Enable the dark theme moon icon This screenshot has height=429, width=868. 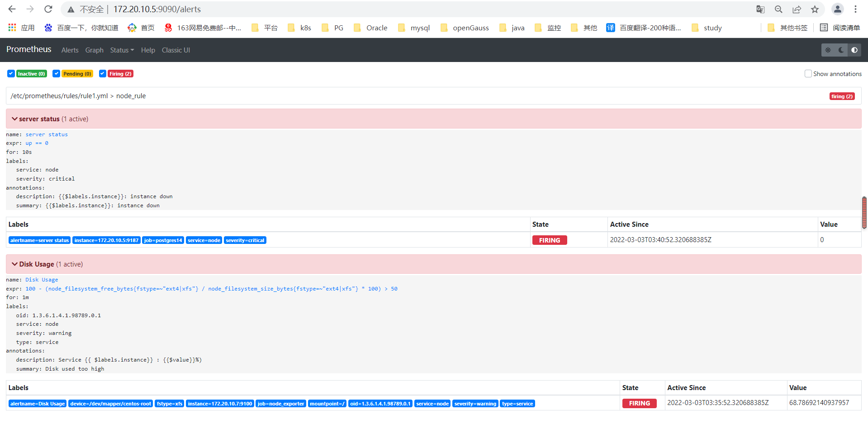tap(840, 50)
